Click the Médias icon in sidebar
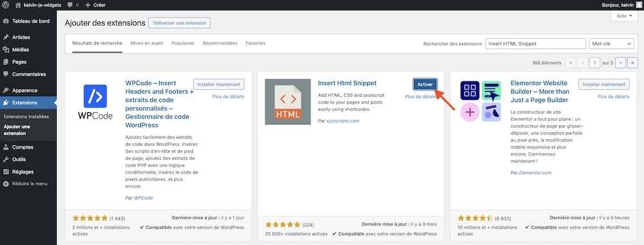This screenshot has width=644, height=245. pos(6,50)
